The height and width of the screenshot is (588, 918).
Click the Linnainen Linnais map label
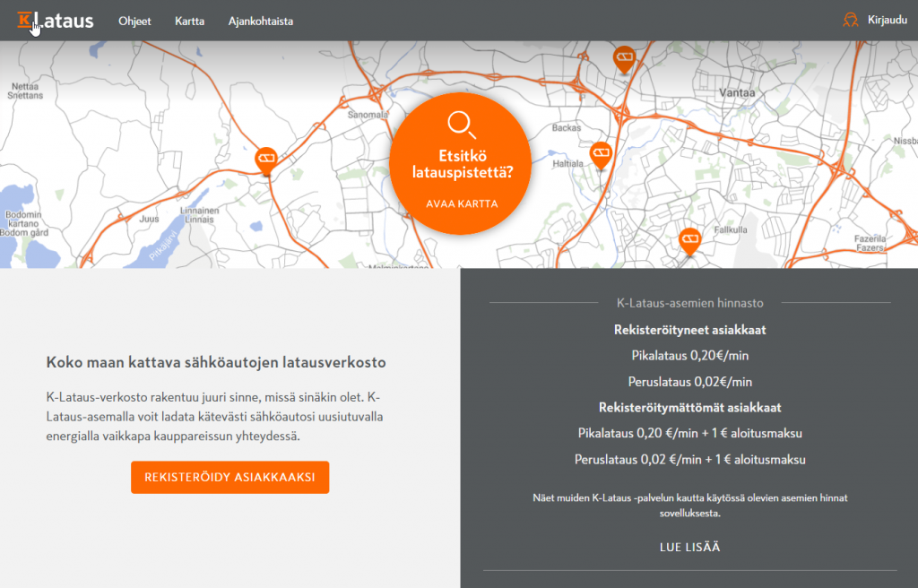click(x=199, y=215)
